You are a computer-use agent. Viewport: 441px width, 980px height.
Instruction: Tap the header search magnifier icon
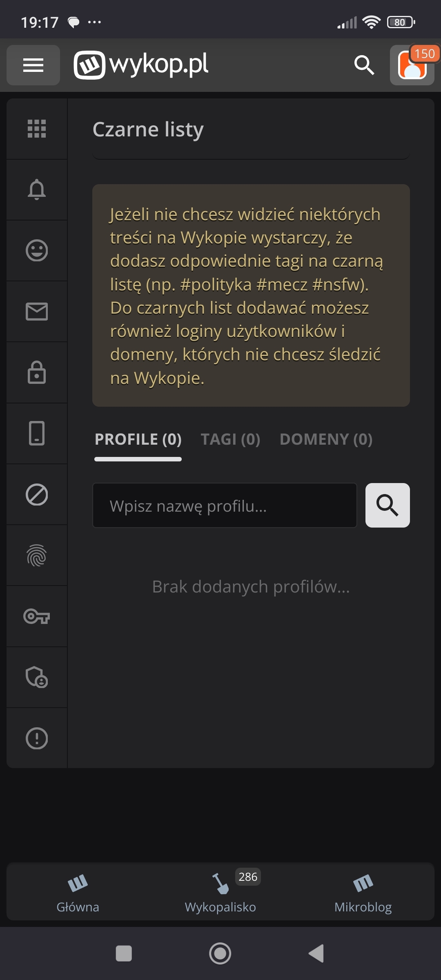tap(364, 65)
